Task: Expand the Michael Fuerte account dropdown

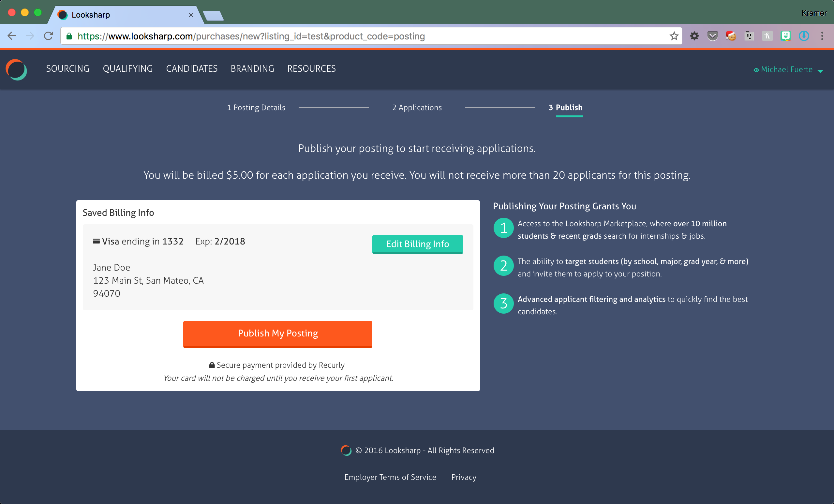Action: point(820,71)
